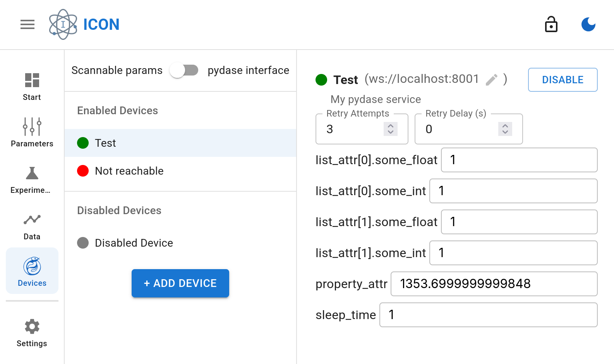Switch to dark mode with moon icon
Screen dimensions: 614x364
pyautogui.click(x=588, y=25)
